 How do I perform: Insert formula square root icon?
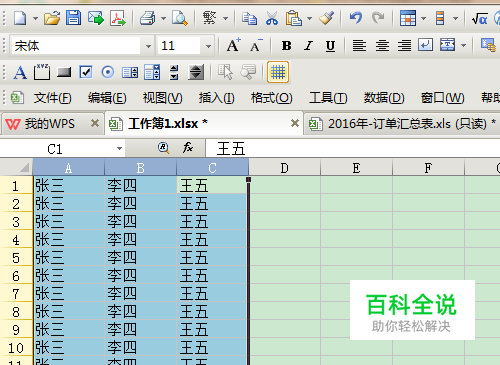tap(479, 18)
